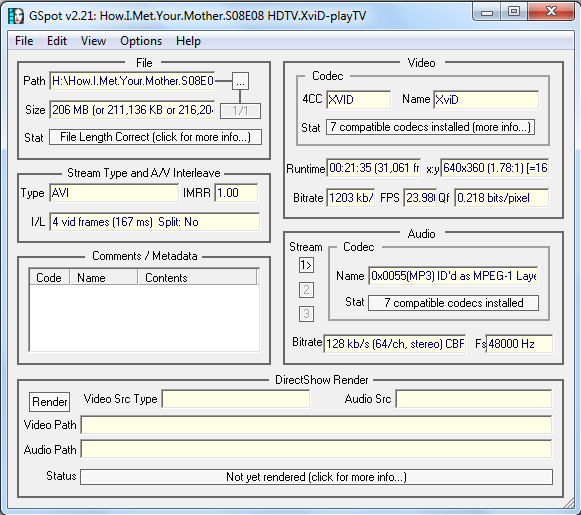Click video '7 compatible codecs installed (more info...)' button
Viewport: 581px width, 515px height.
click(430, 127)
